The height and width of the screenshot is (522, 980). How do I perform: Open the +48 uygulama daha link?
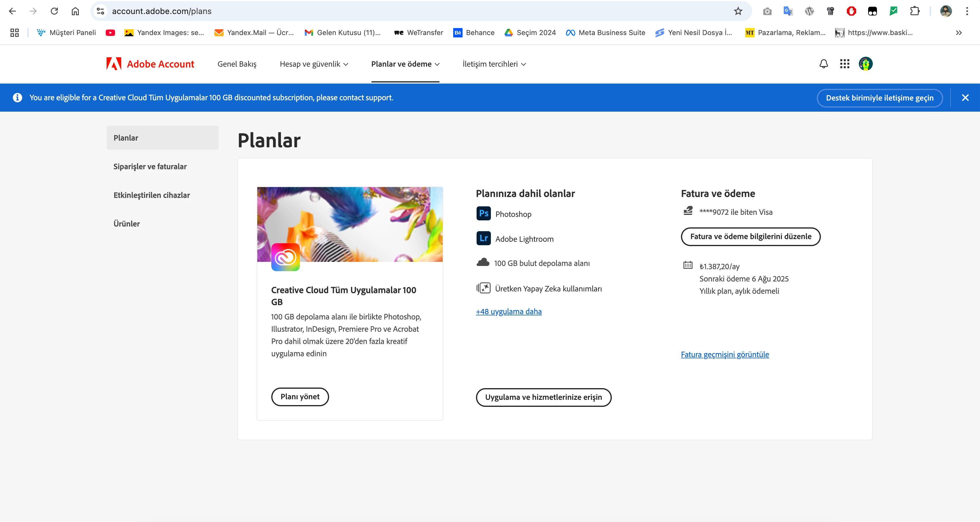pyautogui.click(x=509, y=312)
